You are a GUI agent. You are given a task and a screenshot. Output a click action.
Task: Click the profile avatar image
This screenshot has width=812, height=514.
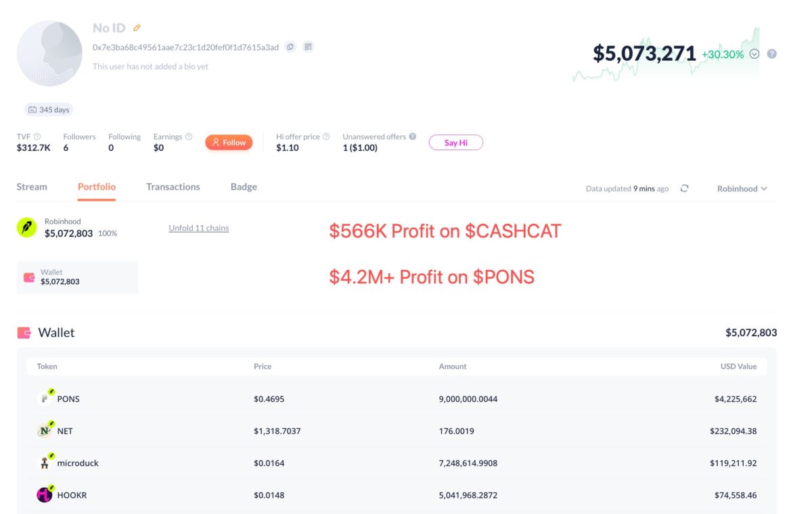(x=49, y=53)
